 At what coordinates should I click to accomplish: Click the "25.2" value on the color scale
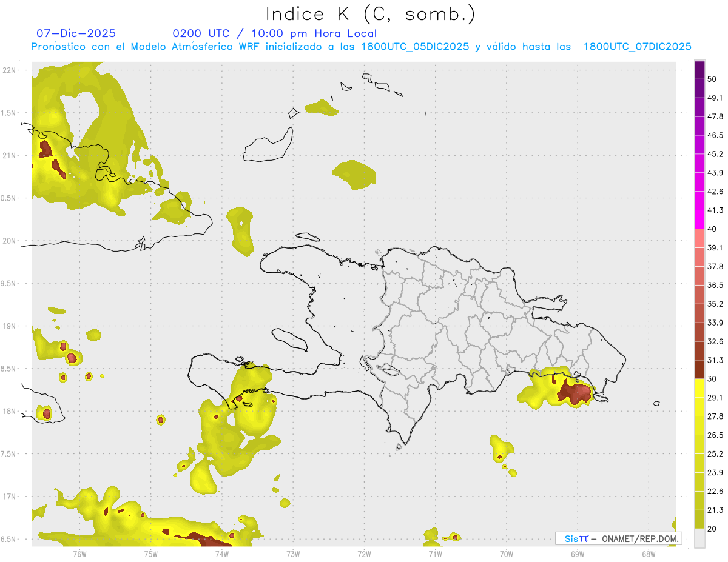coord(715,454)
